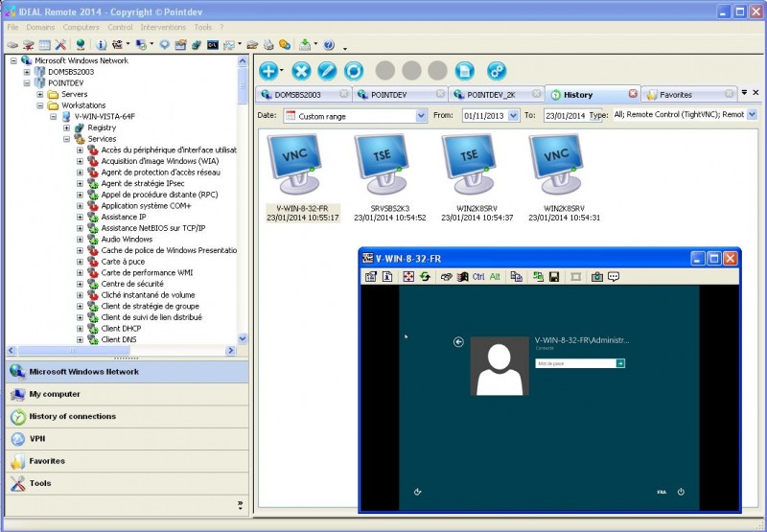Expand the Servers folder
The height and width of the screenshot is (532, 767).
40,94
